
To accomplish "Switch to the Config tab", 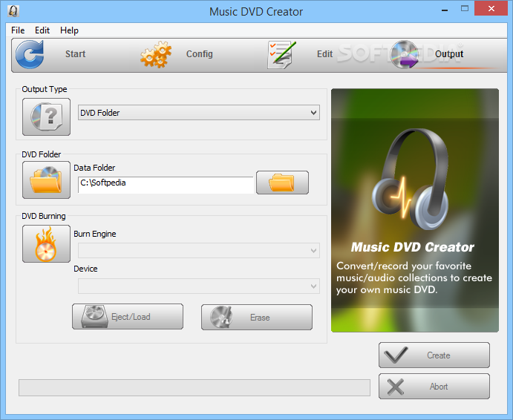I will pos(199,54).
